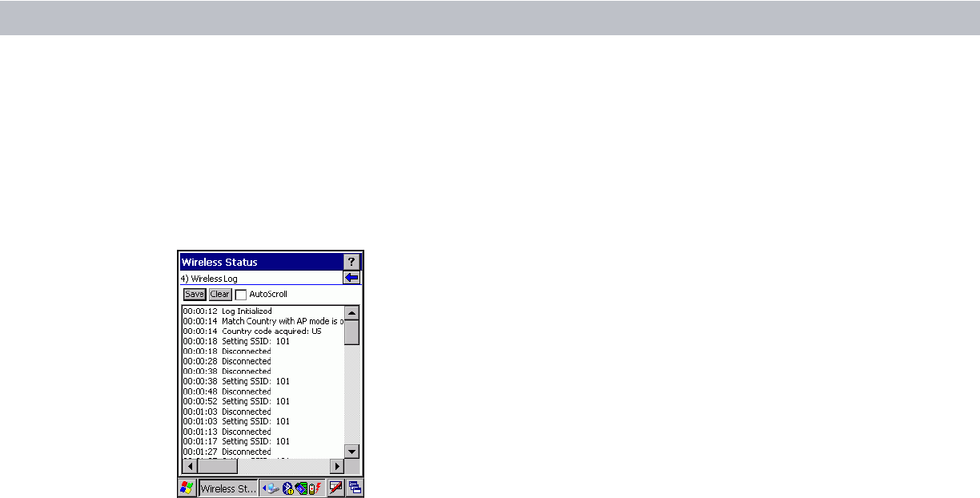
Task: Click vertical scrollbar down arrow
Action: [351, 451]
